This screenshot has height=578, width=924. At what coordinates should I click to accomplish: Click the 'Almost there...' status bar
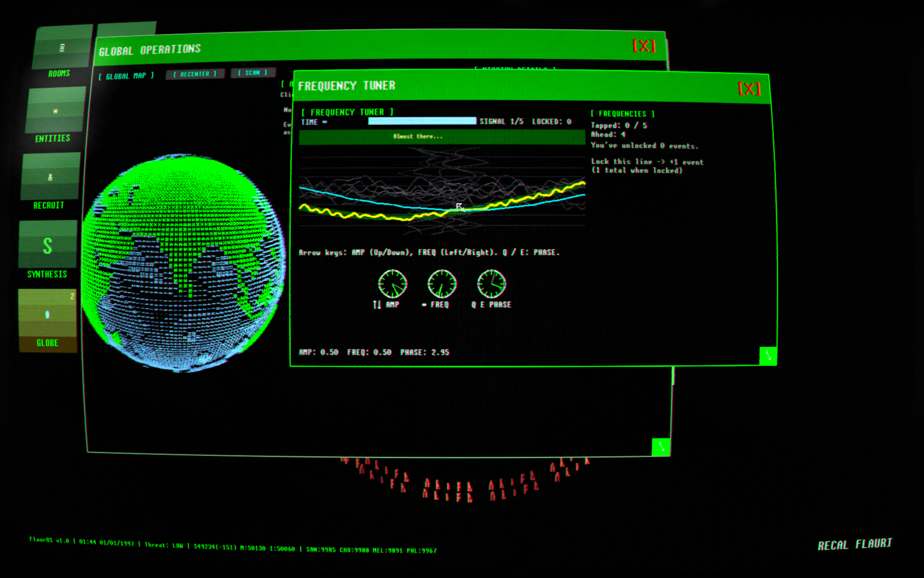tap(442, 136)
